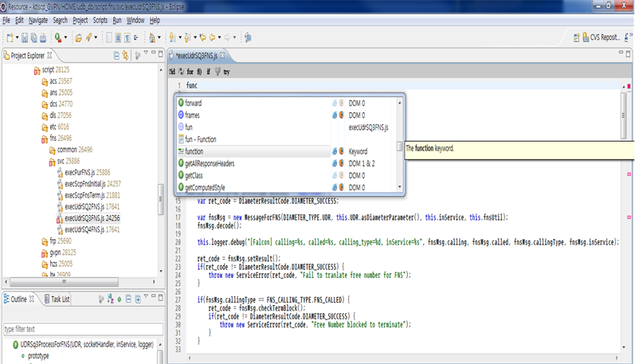This screenshot has width=635, height=364.
Task: Open the Next Annotation dropdown arrow
Action: pos(180,37)
